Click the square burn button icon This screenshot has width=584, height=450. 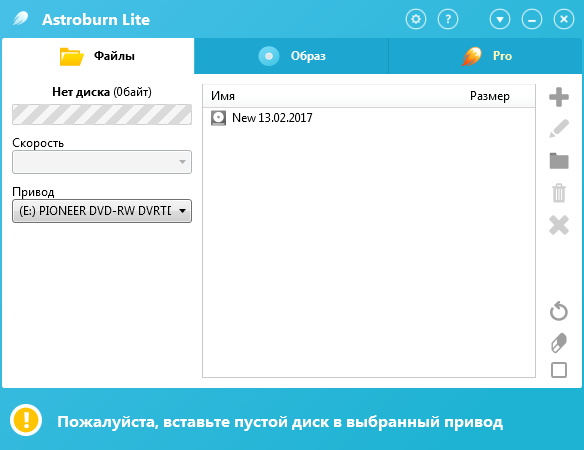point(559,370)
